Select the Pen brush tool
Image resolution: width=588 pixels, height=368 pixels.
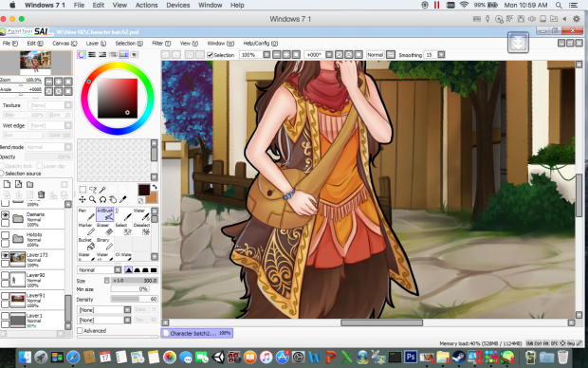coord(86,214)
